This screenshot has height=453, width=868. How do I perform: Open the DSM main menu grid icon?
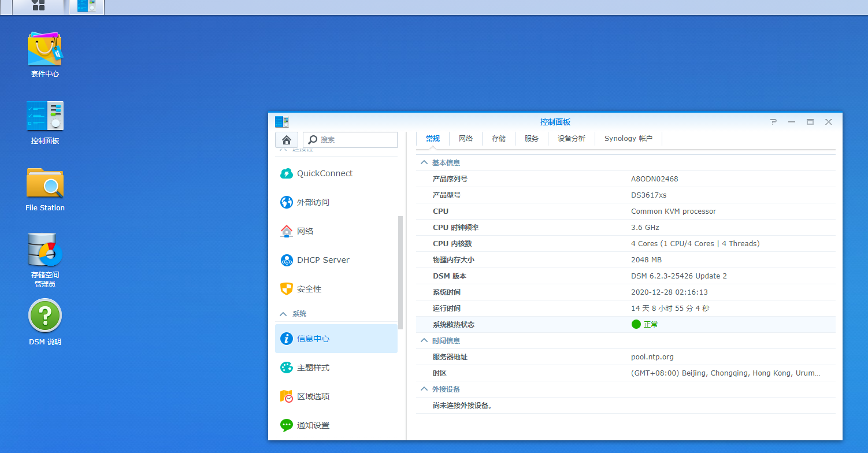coord(38,5)
